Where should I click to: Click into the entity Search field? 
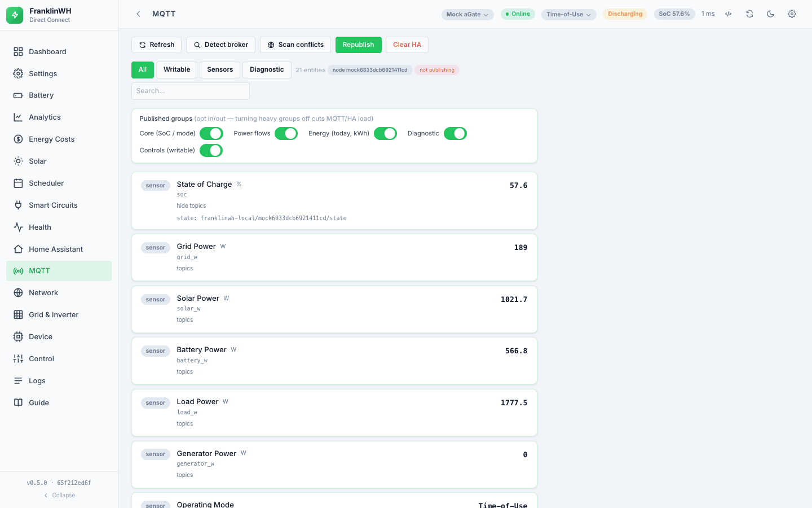pyautogui.click(x=191, y=91)
